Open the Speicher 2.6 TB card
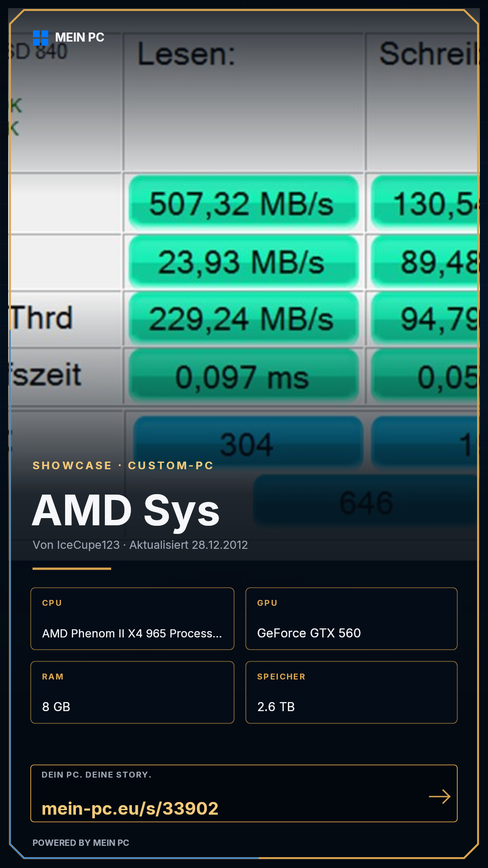Image resolution: width=488 pixels, height=868 pixels. (x=352, y=692)
